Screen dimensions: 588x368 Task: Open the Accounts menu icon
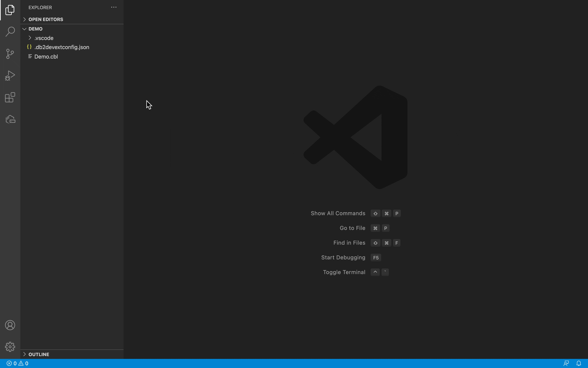tap(10, 325)
